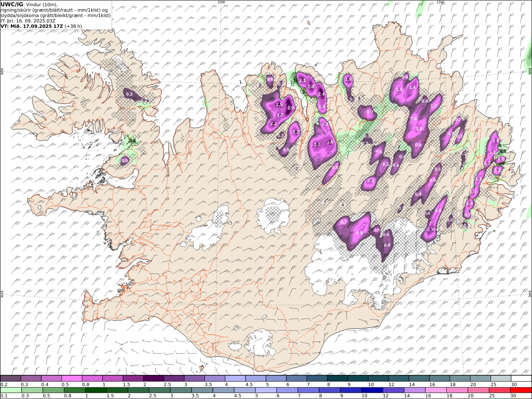Click the 'slydda/snjókoma' legend description line
This screenshot has height=399, width=532.
[56, 15]
